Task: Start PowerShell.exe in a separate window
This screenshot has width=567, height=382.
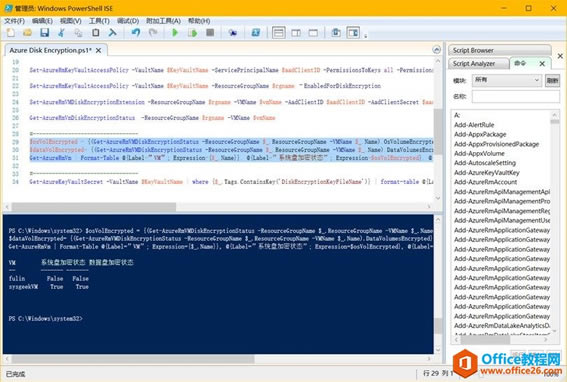Action: (x=256, y=33)
